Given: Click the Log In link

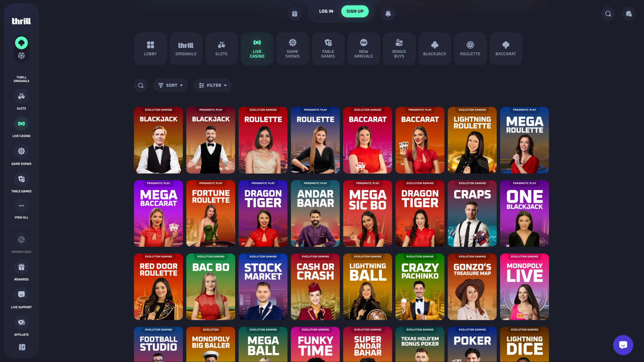Looking at the screenshot, I should [x=326, y=11].
